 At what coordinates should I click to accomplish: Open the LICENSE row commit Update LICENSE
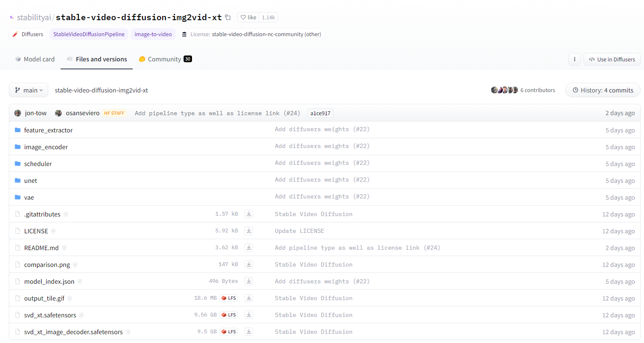300,231
